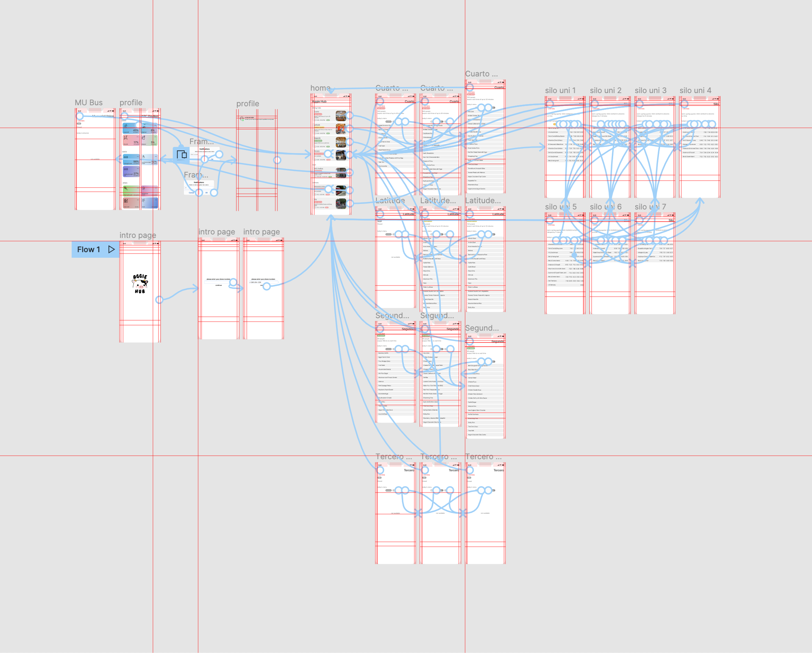Select the silo uni 4 frame title
The image size is (812, 653).
(695, 90)
